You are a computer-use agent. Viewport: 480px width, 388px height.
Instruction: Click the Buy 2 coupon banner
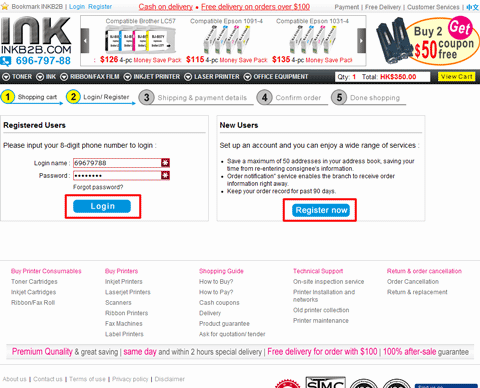[x=428, y=41]
